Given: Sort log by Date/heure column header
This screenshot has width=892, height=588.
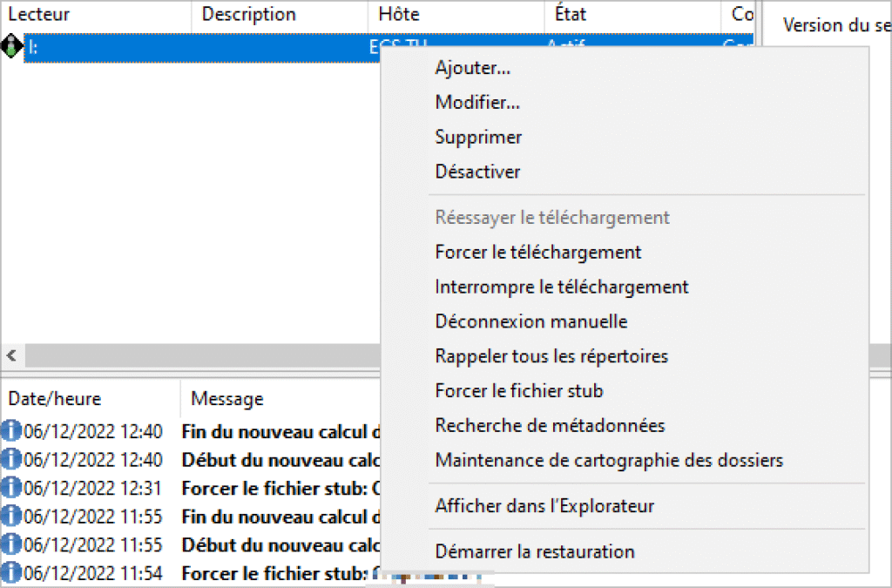Looking at the screenshot, I should pos(55,399).
